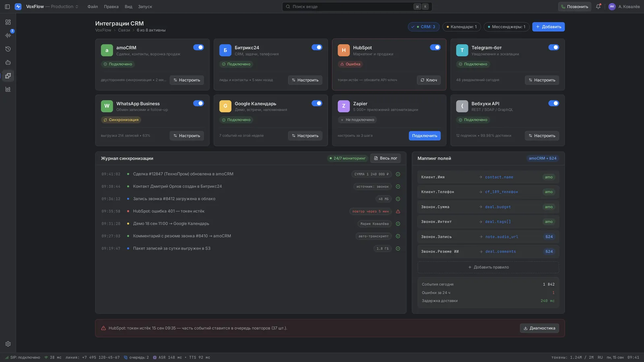Open the dashboard grid icon in sidebar
The height and width of the screenshot is (362, 644).
point(8,22)
